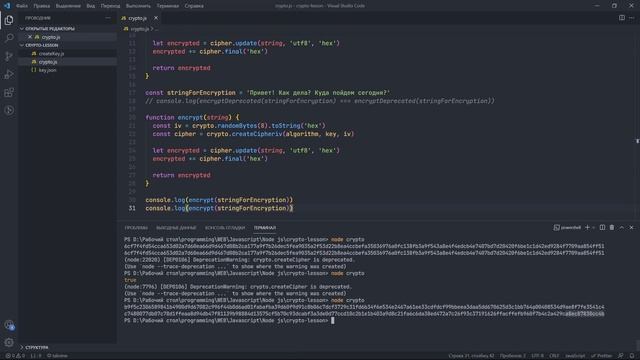Screen dimensions: 640x360
Task: Change indentation via Пробелов status item
Action: pyautogui.click(x=513, y=356)
